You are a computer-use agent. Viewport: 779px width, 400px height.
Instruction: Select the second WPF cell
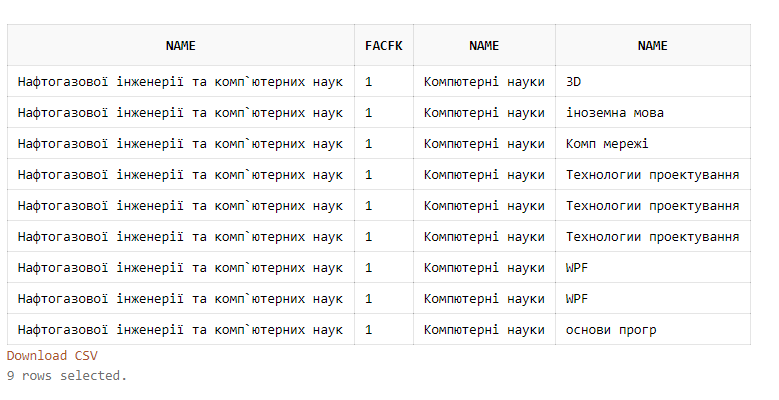coord(653,299)
